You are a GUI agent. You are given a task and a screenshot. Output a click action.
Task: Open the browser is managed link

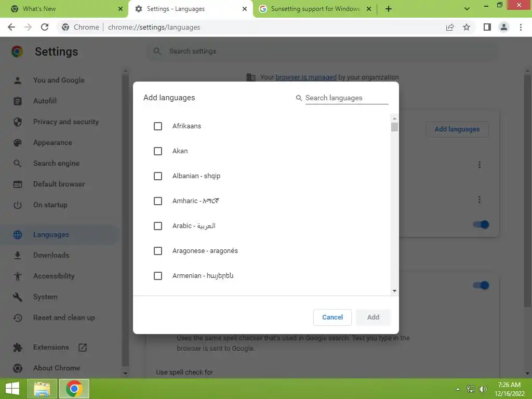[305, 77]
